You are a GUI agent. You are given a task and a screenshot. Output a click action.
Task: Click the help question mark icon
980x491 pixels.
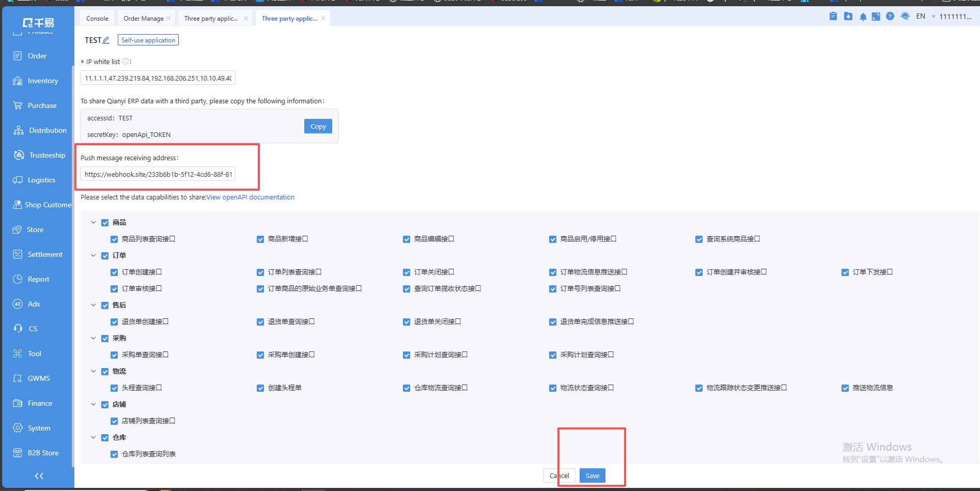coord(890,17)
